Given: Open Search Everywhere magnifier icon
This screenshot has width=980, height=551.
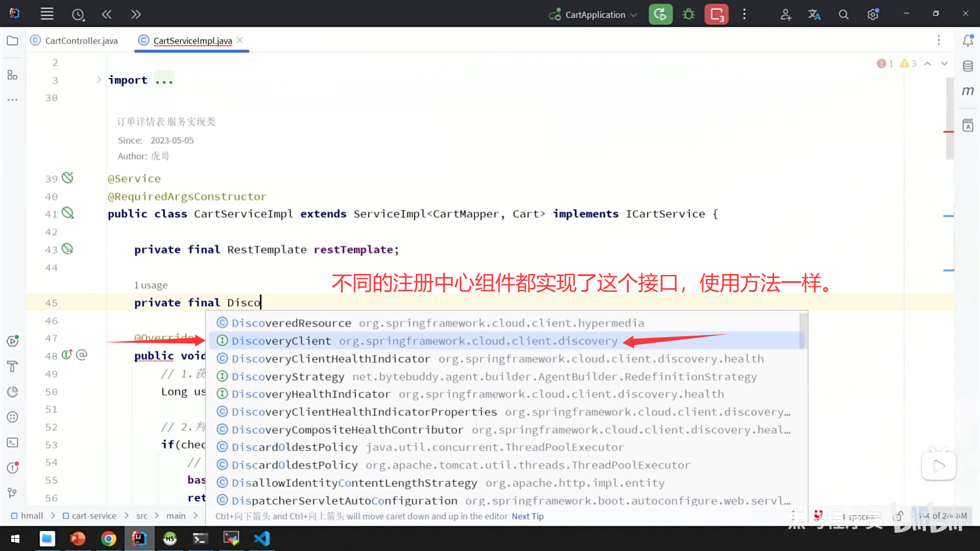Looking at the screenshot, I should (843, 14).
